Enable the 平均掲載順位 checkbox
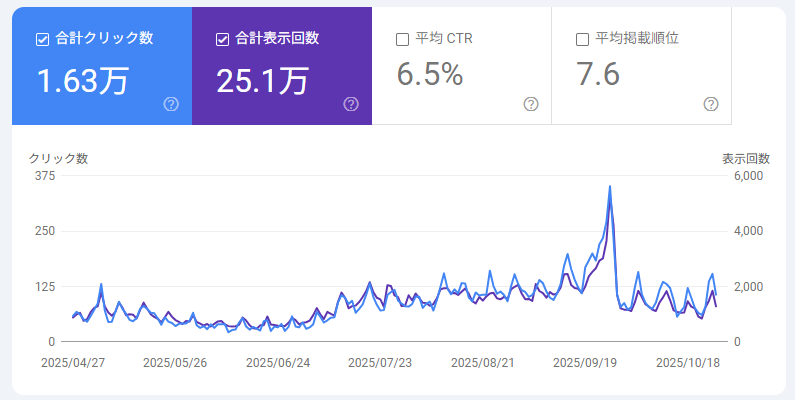This screenshot has width=795, height=400. click(x=582, y=39)
